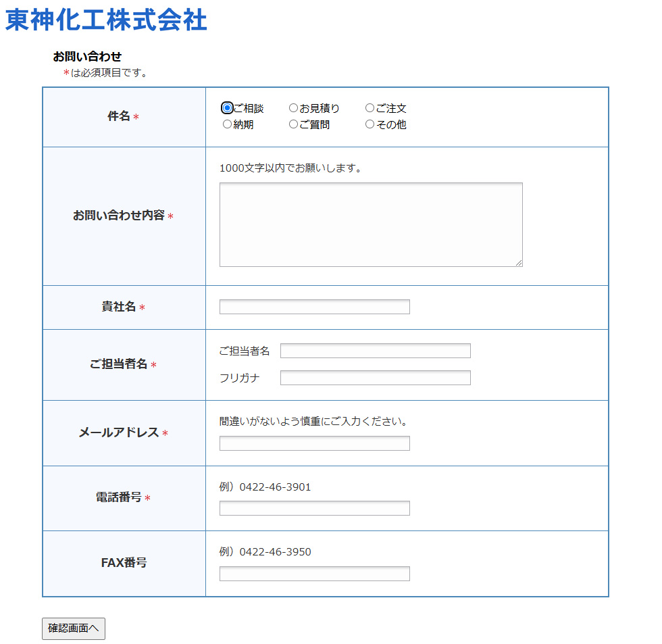The image size is (662, 644).
Task: Pick the 納期 radio button
Action: [227, 124]
